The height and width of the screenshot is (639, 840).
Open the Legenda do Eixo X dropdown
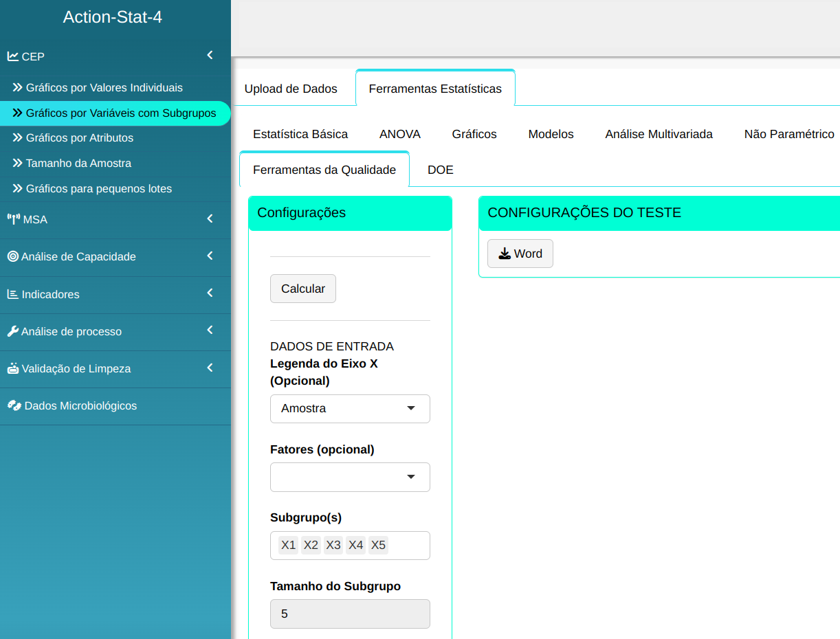[350, 408]
